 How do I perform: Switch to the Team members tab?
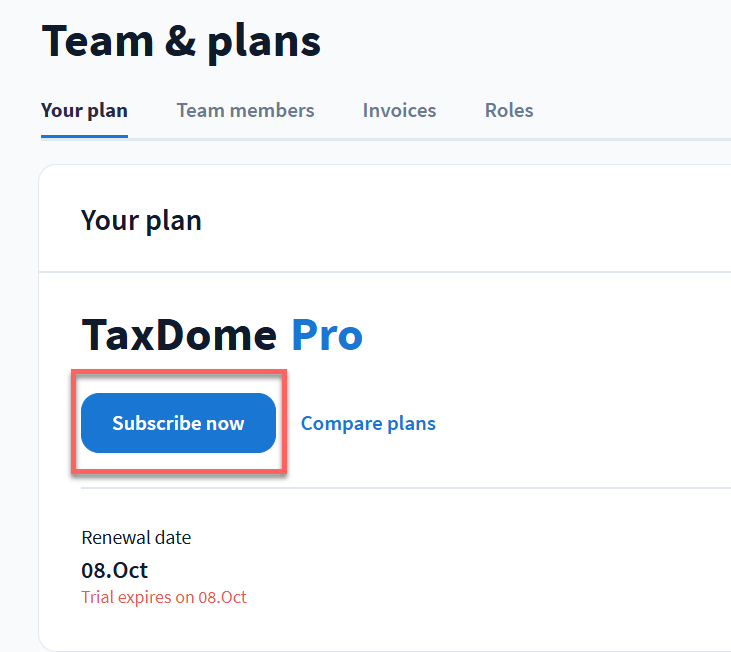(245, 110)
